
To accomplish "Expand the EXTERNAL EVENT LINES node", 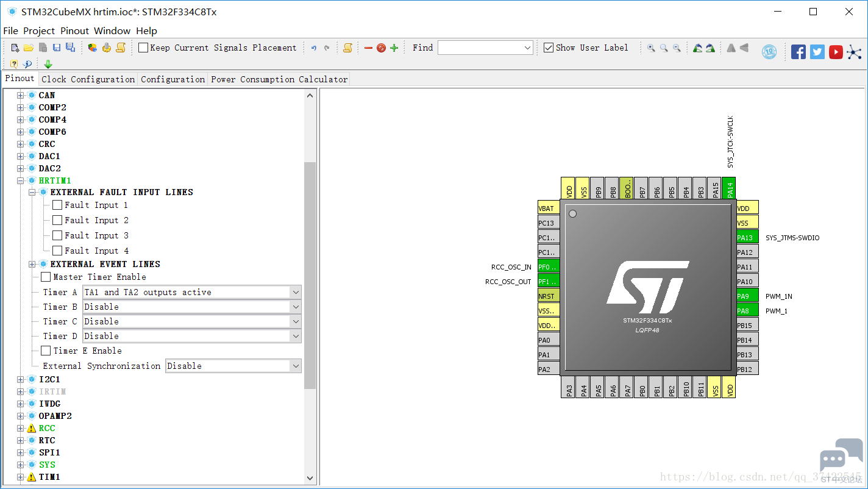I will (32, 264).
